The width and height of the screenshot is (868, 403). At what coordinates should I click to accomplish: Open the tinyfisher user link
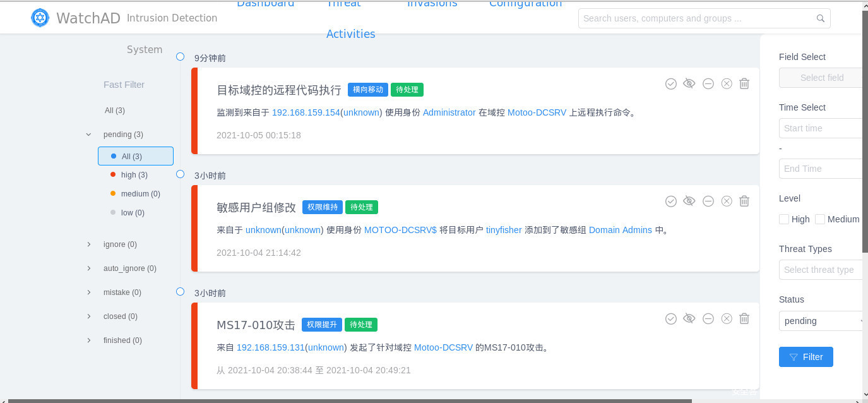tap(503, 230)
